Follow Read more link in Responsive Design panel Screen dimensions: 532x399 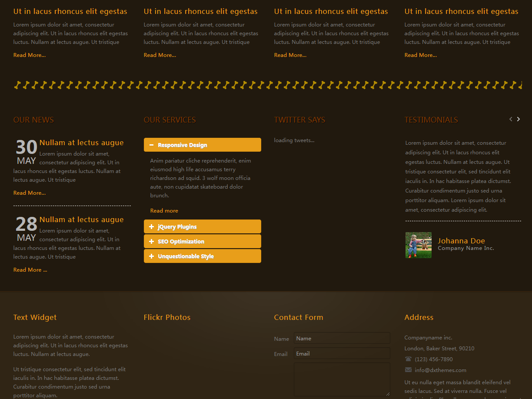164,211
